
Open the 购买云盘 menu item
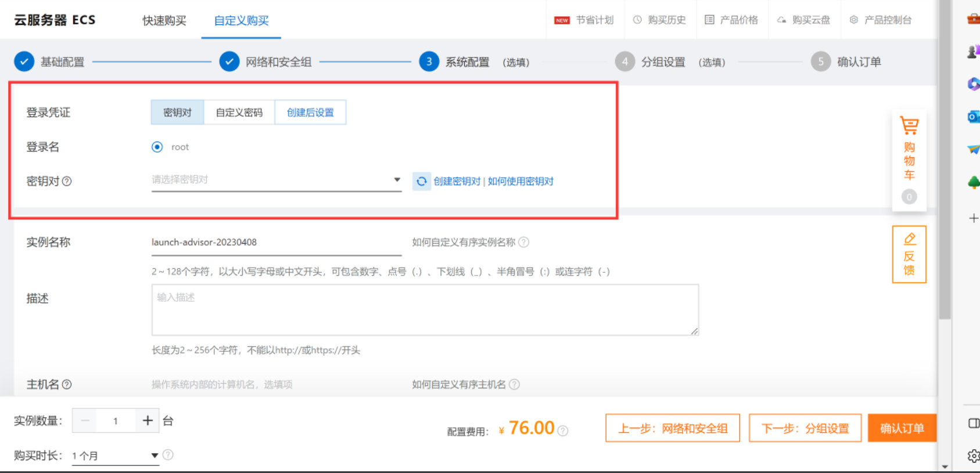[x=804, y=20]
